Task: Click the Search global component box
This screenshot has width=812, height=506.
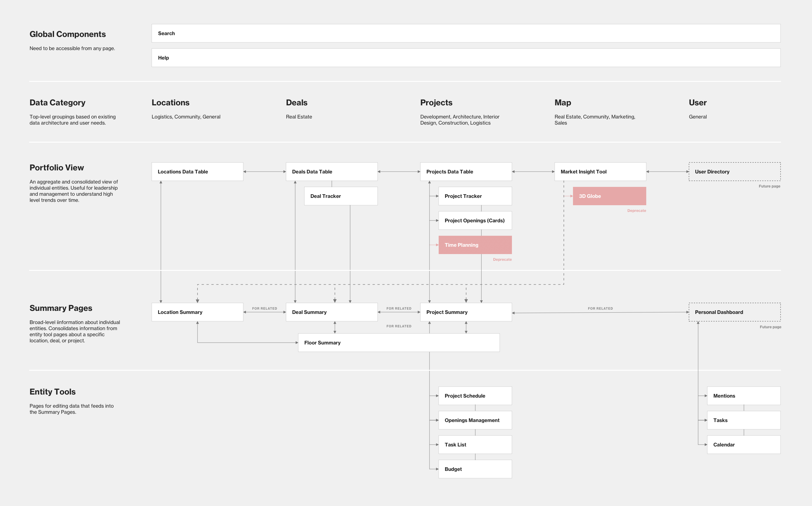Action: coord(466,33)
